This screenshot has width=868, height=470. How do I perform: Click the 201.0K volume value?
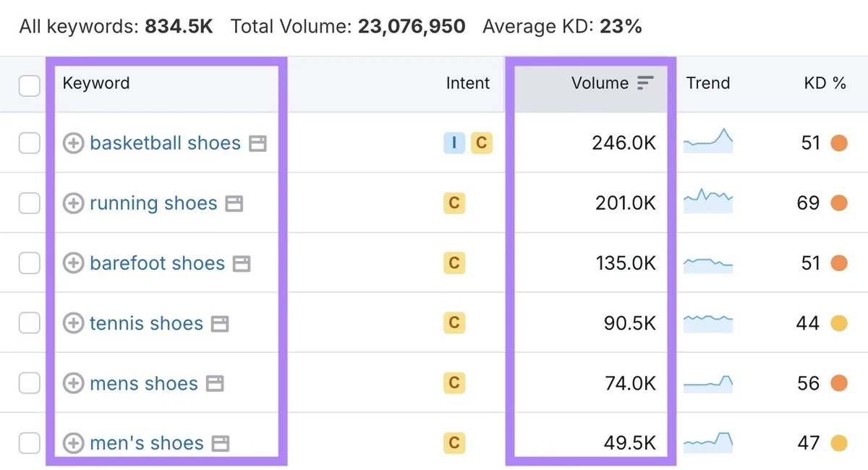[625, 203]
